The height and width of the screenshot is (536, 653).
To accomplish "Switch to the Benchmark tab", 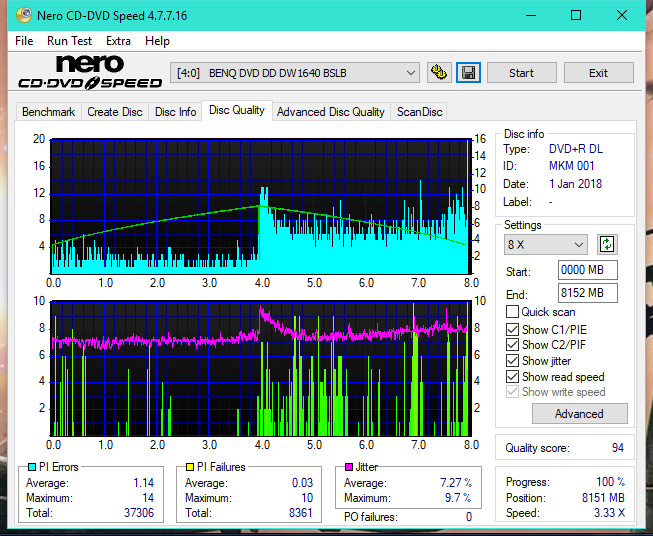I will pos(48,112).
